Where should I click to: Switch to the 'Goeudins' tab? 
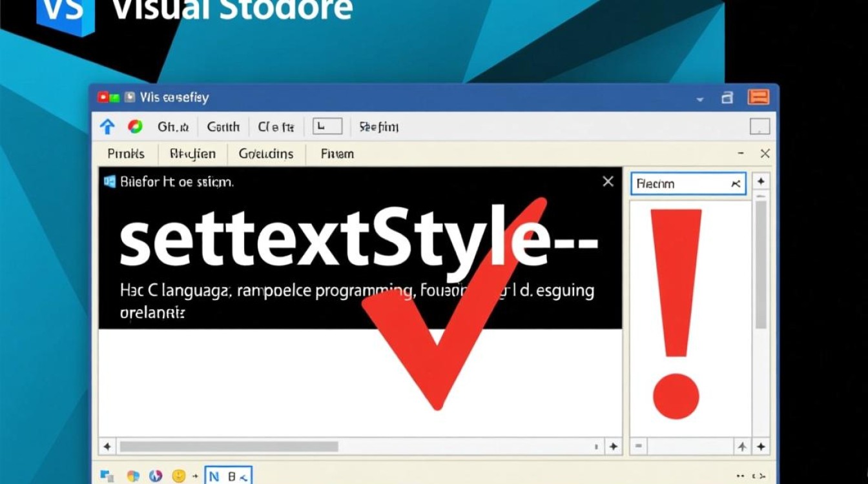pyautogui.click(x=266, y=154)
